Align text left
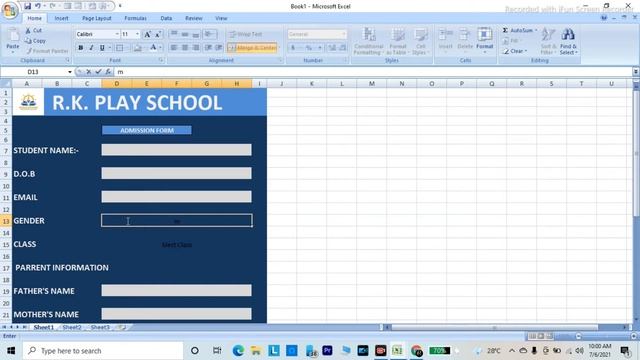The image size is (640, 360). point(174,48)
